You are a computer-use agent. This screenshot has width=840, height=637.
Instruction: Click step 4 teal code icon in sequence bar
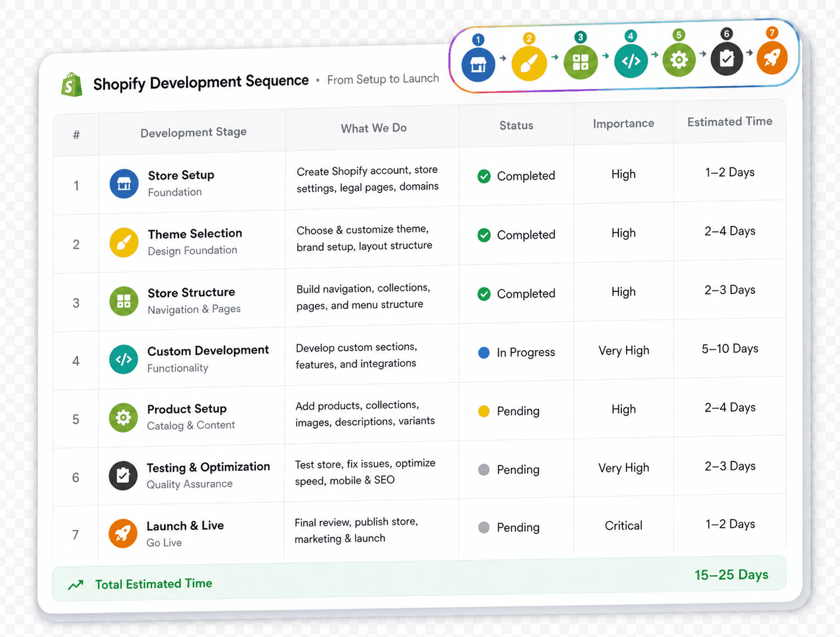point(631,61)
